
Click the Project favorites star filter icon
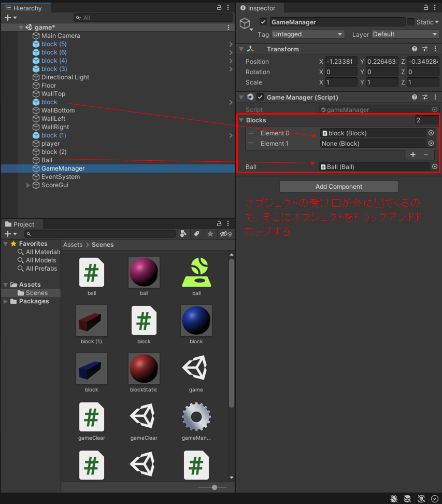(x=210, y=234)
